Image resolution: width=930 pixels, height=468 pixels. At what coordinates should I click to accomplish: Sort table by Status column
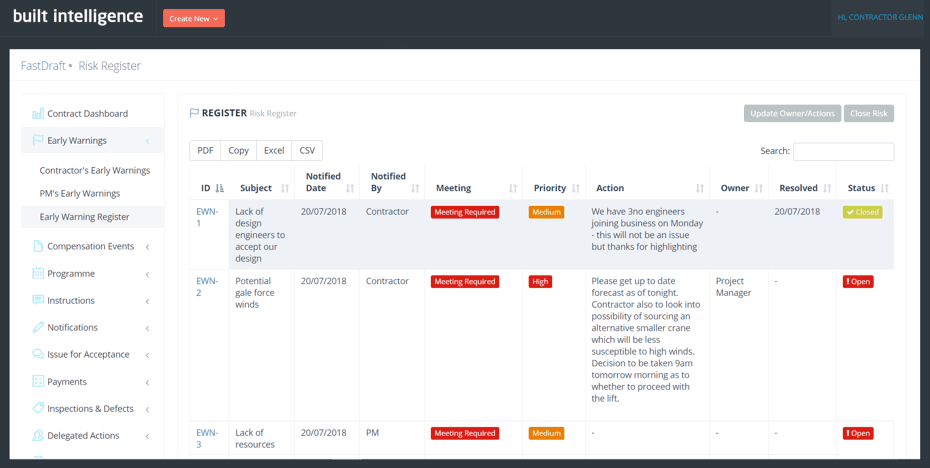pyautogui.click(x=885, y=188)
